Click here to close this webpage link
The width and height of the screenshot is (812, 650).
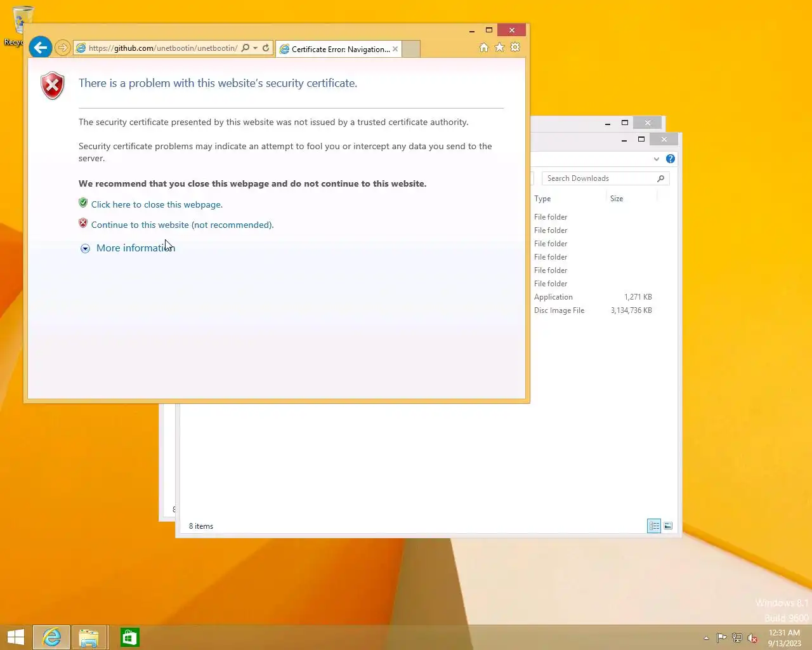click(157, 204)
